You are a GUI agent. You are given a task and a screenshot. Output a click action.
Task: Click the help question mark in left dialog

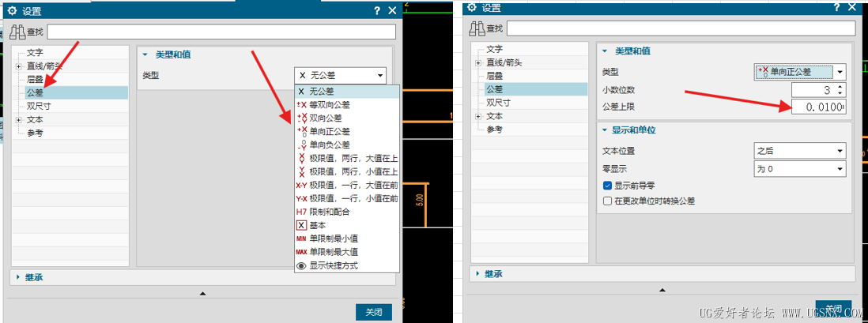coord(377,10)
